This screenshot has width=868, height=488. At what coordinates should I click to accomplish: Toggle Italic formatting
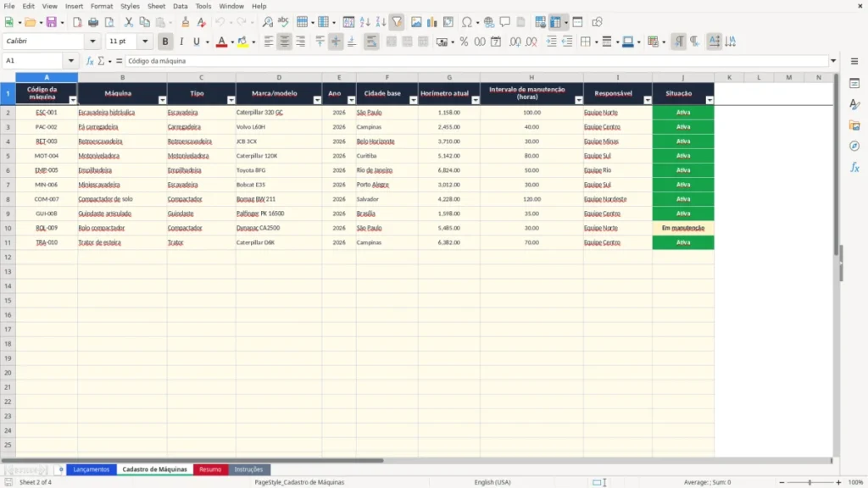[181, 42]
